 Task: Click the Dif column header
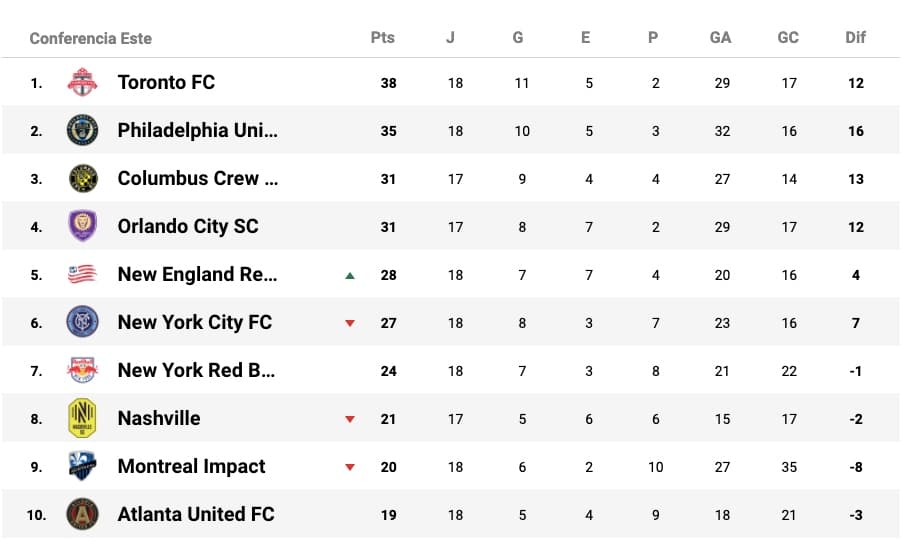[856, 38]
